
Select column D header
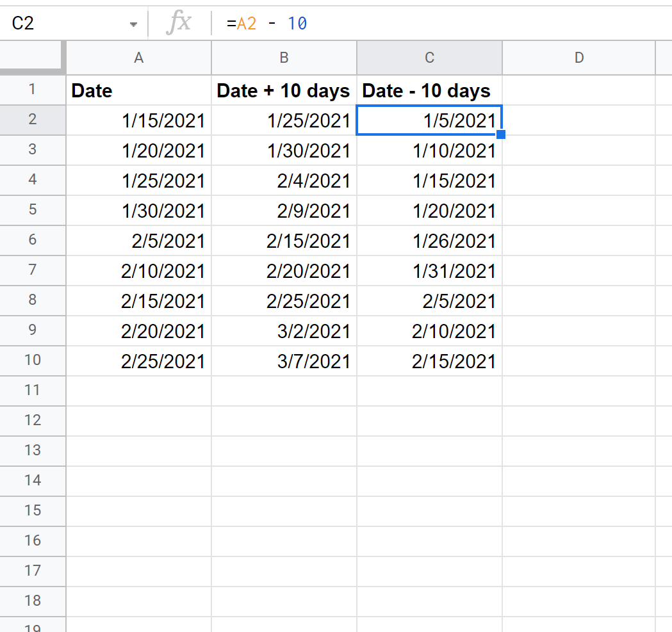(x=578, y=58)
